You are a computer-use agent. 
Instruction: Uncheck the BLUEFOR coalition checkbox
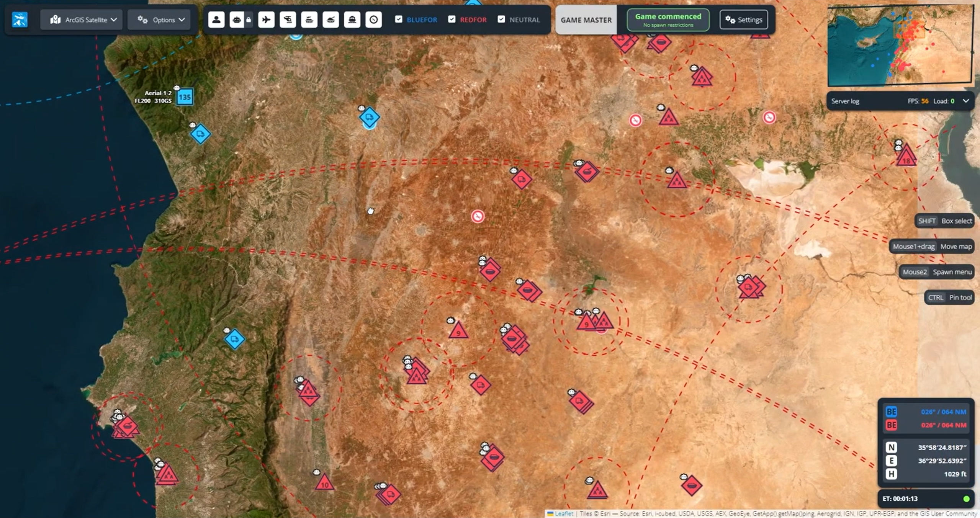399,19
